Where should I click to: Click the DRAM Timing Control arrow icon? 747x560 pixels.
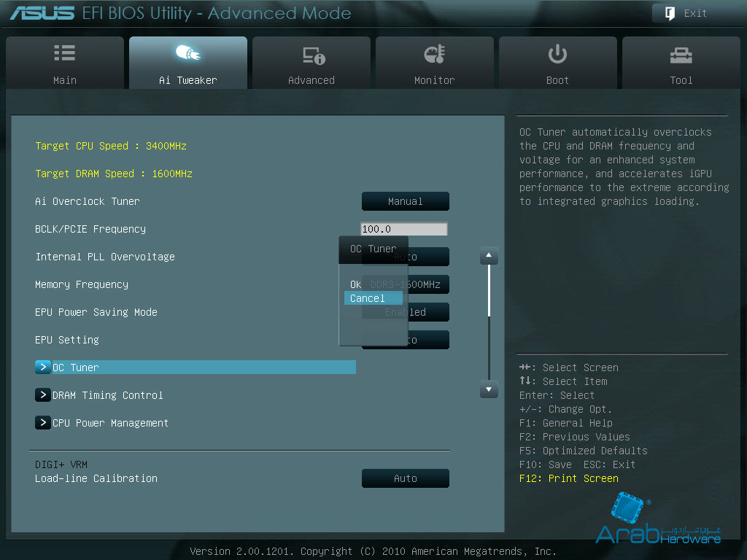pos(43,394)
